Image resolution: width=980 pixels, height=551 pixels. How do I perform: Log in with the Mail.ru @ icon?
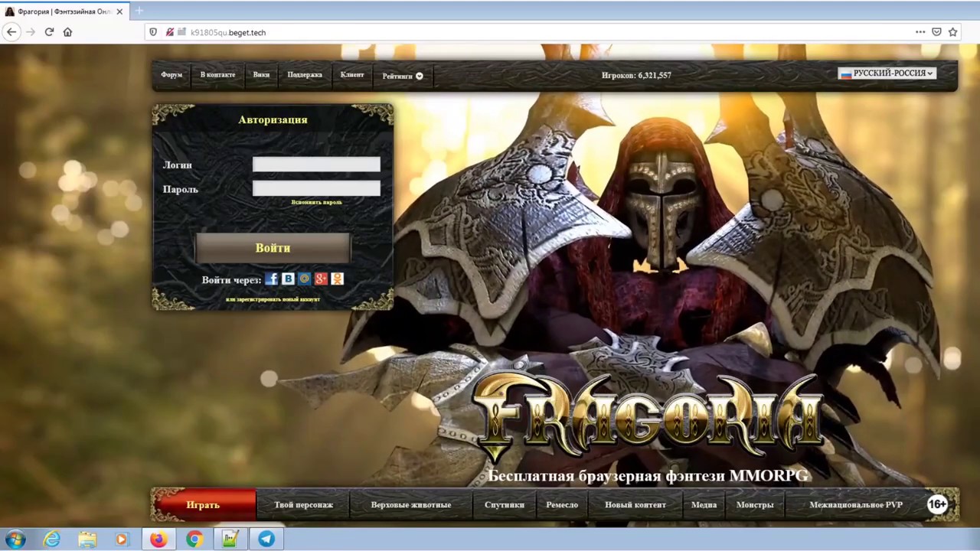[305, 279]
